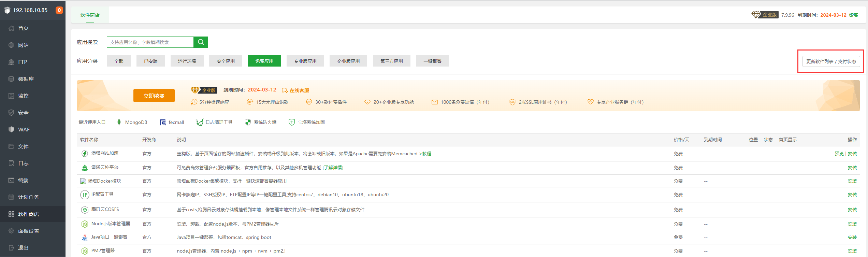Filter by 一键部署 category

[432, 61]
